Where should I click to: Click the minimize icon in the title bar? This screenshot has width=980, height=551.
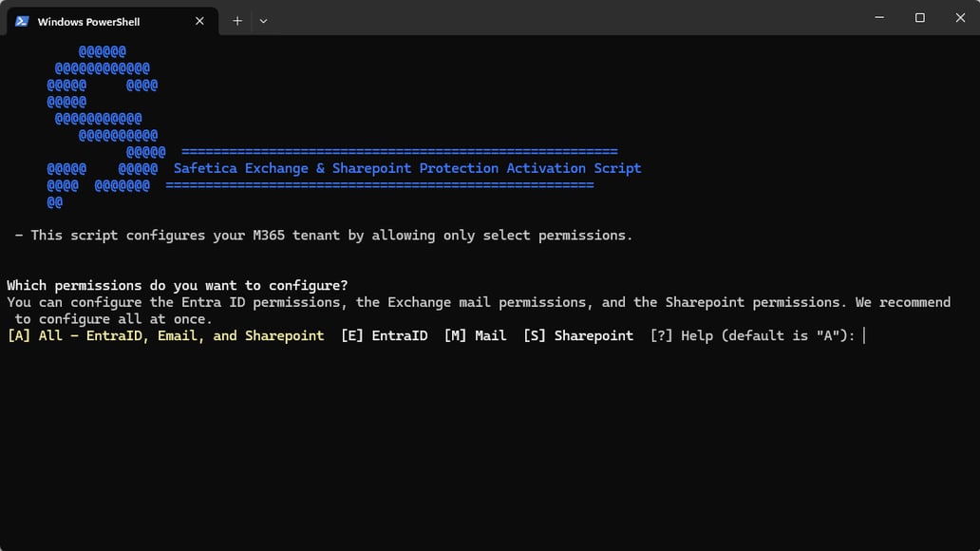(x=878, y=17)
